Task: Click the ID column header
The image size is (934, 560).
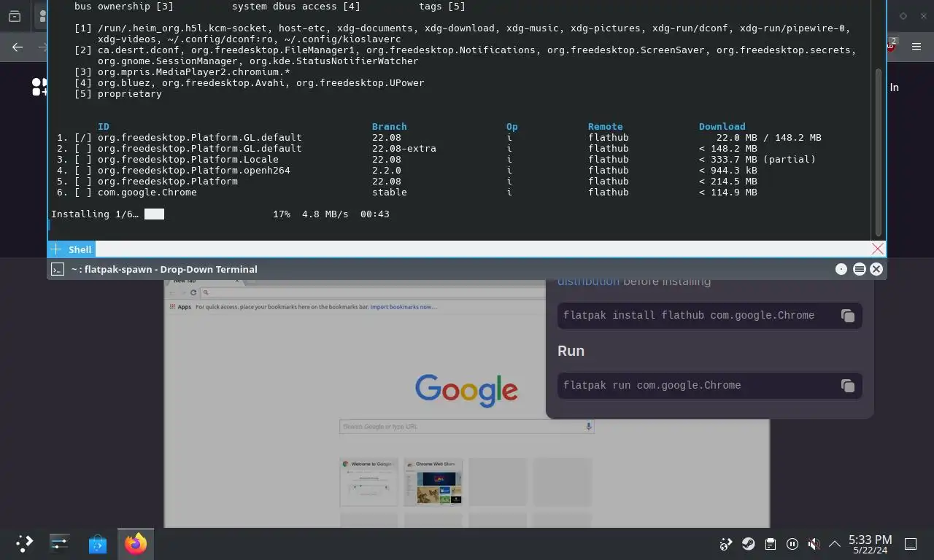Action: point(104,127)
